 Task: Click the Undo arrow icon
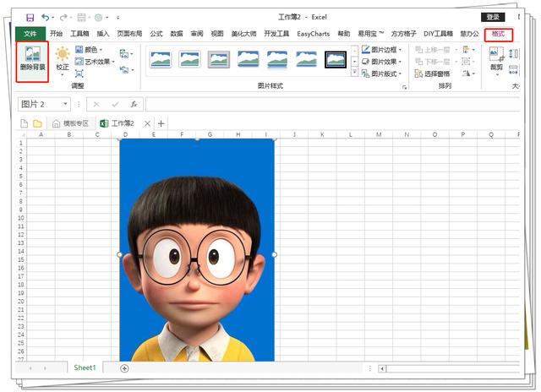(x=45, y=17)
